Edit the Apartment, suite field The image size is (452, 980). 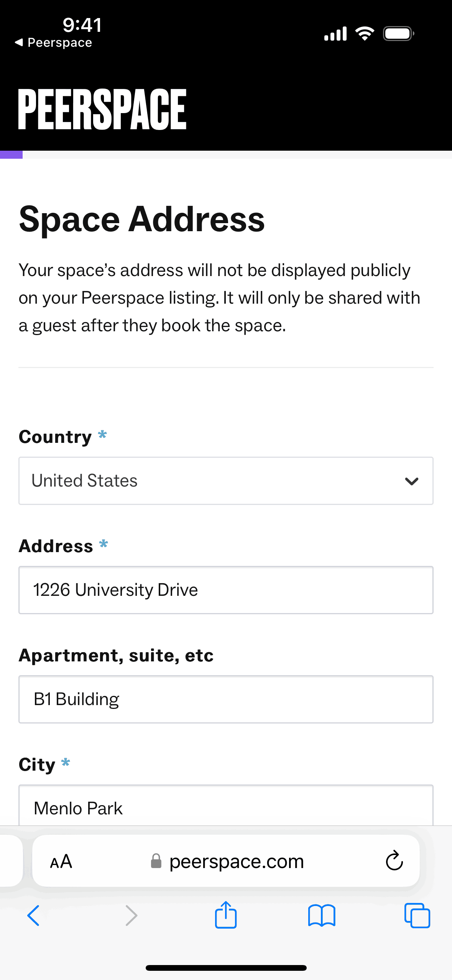coord(226,699)
